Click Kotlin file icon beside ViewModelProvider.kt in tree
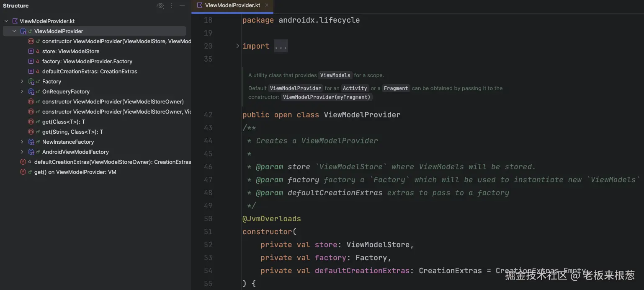The image size is (644, 290). [x=15, y=21]
